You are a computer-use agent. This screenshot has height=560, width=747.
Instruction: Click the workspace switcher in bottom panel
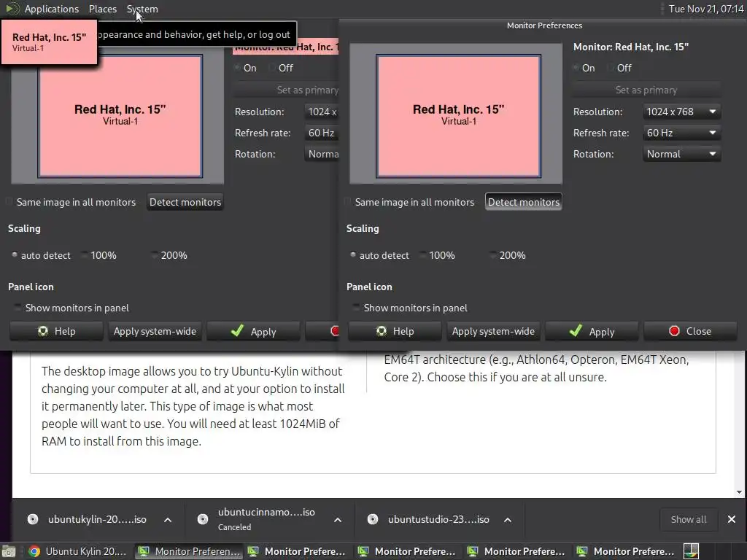tap(691, 551)
